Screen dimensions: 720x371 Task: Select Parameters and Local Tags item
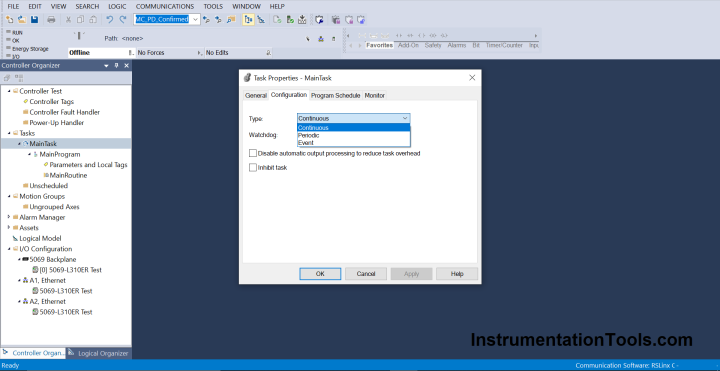pyautogui.click(x=88, y=165)
